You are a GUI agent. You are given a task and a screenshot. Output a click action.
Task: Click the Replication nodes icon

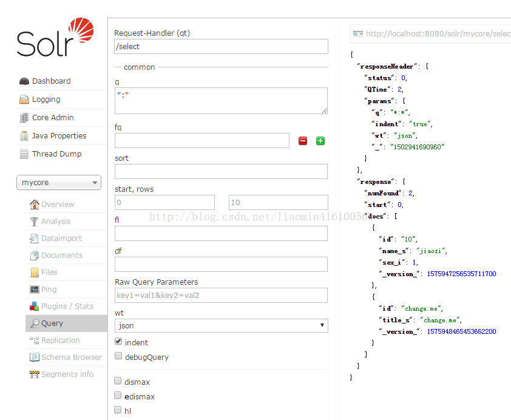click(x=34, y=340)
